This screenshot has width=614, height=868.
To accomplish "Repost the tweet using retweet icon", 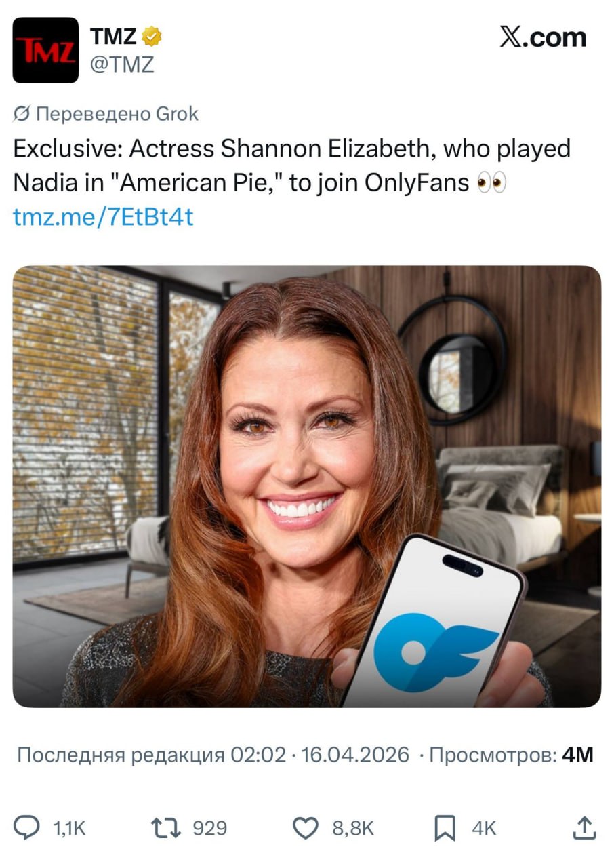I will point(167,828).
